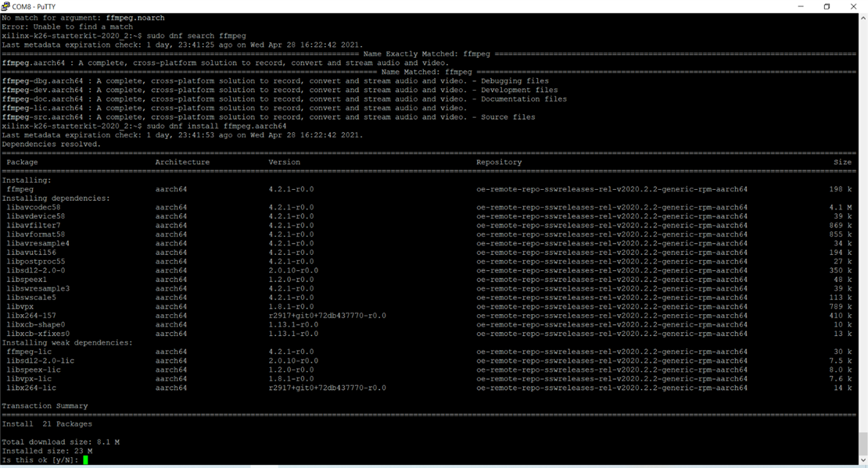Click the 'libxcb-xfixes0' package name
The height and width of the screenshot is (468, 868).
38,334
